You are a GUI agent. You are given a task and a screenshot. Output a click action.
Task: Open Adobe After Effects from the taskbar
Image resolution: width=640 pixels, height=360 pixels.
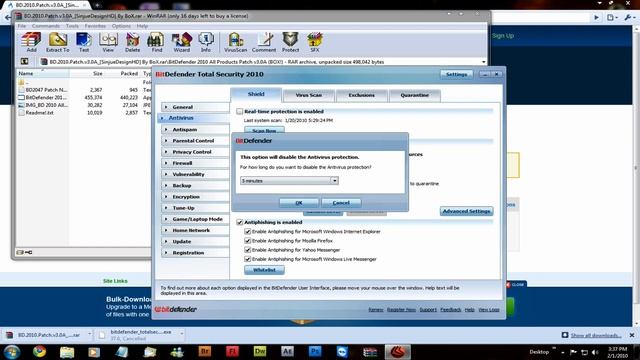(287, 351)
